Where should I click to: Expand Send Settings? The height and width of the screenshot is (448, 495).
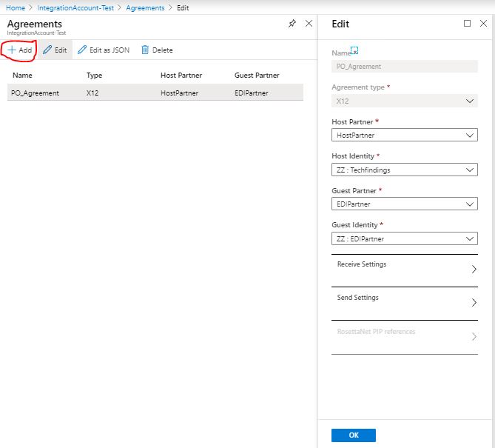point(405,303)
